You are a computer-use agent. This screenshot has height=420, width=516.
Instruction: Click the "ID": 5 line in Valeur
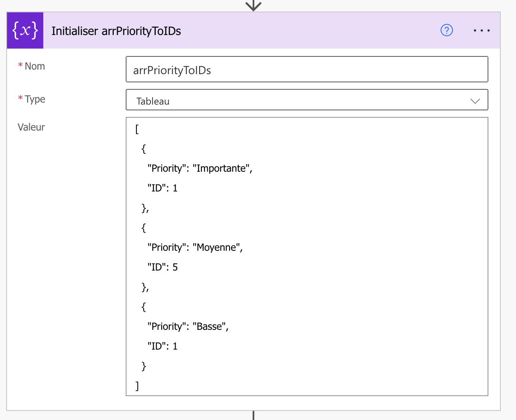coord(163,267)
